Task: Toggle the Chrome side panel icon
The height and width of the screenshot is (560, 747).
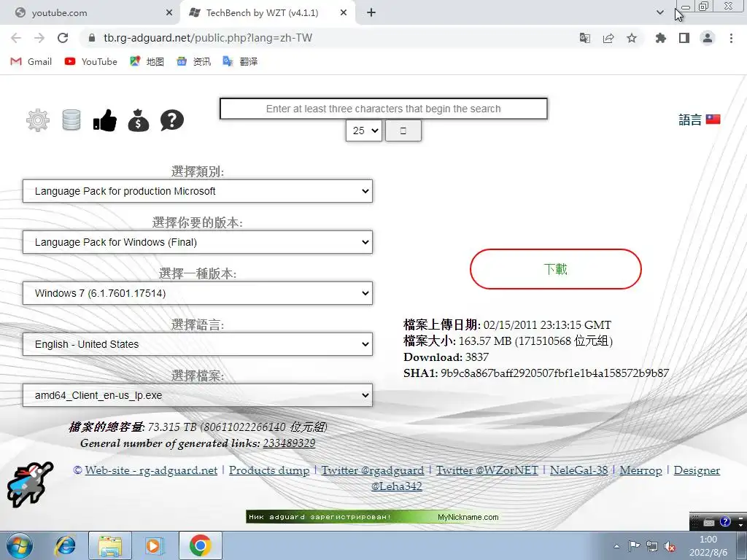Action: coord(684,38)
